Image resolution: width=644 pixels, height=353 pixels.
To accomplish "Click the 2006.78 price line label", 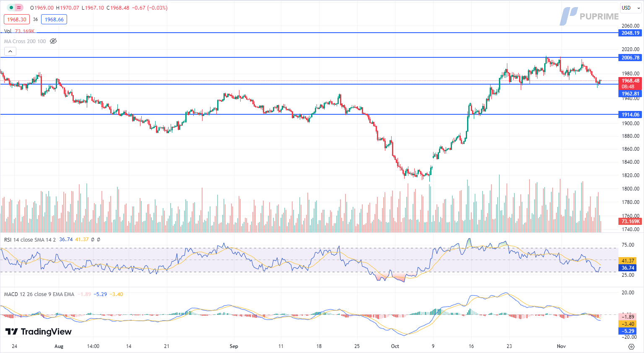I will coord(630,57).
